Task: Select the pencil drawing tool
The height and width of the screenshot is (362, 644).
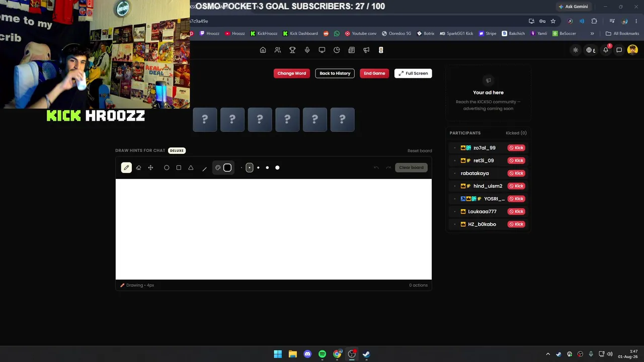Action: [x=126, y=167]
